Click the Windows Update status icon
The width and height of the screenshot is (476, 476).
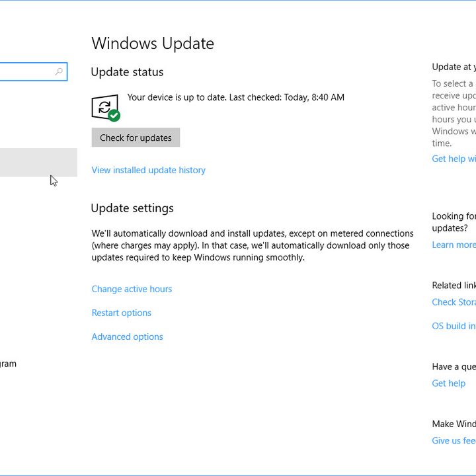tap(106, 108)
